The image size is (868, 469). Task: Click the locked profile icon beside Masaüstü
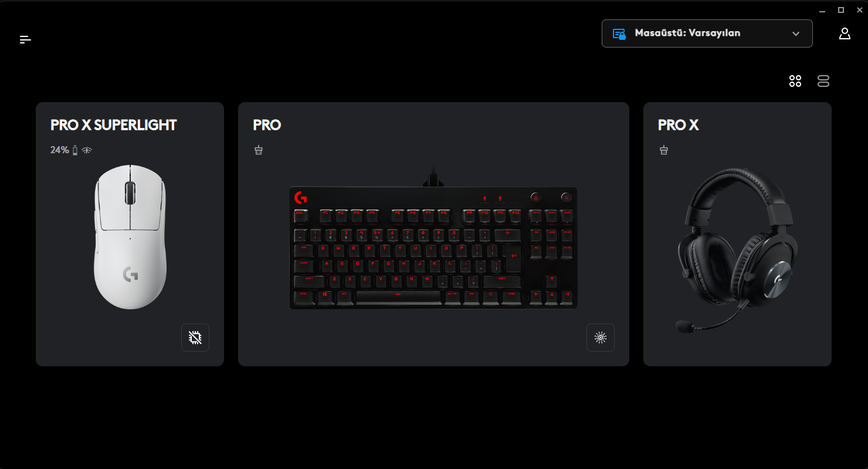pos(619,33)
